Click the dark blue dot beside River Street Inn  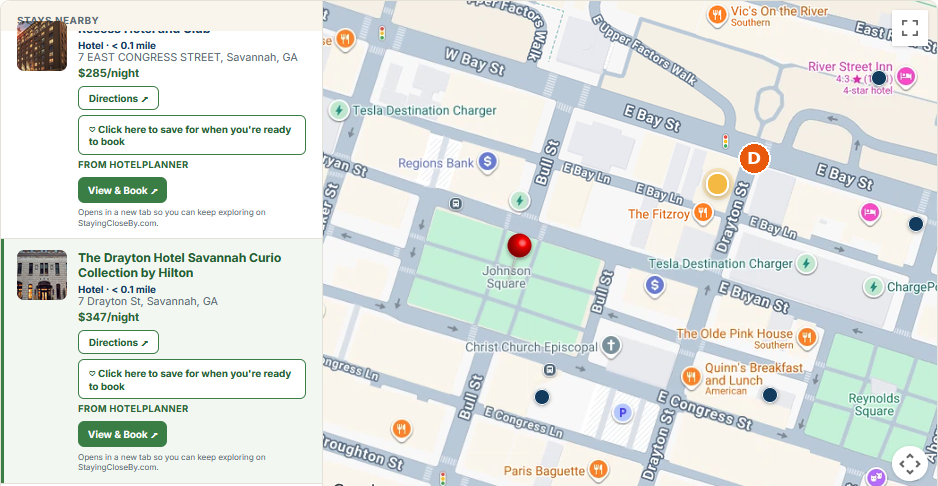pos(878,78)
